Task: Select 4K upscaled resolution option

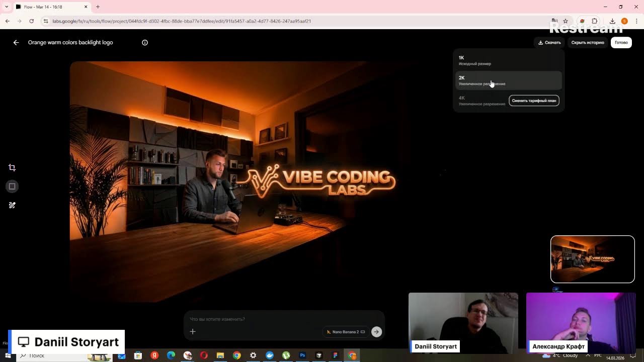Action: pyautogui.click(x=481, y=101)
